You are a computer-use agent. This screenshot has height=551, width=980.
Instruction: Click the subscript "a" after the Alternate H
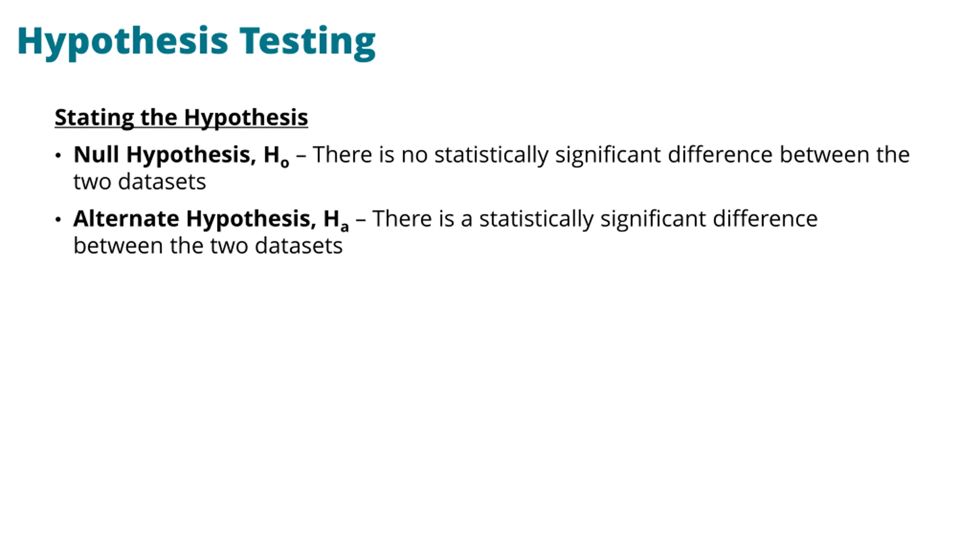click(344, 227)
